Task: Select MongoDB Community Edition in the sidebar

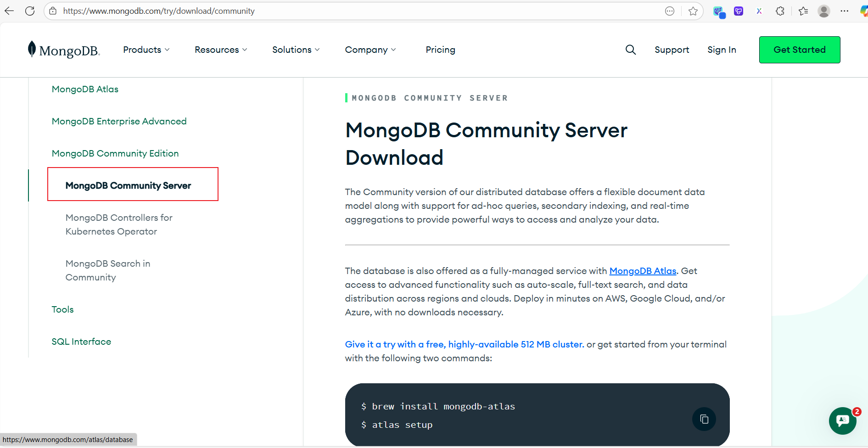Action: click(x=115, y=153)
